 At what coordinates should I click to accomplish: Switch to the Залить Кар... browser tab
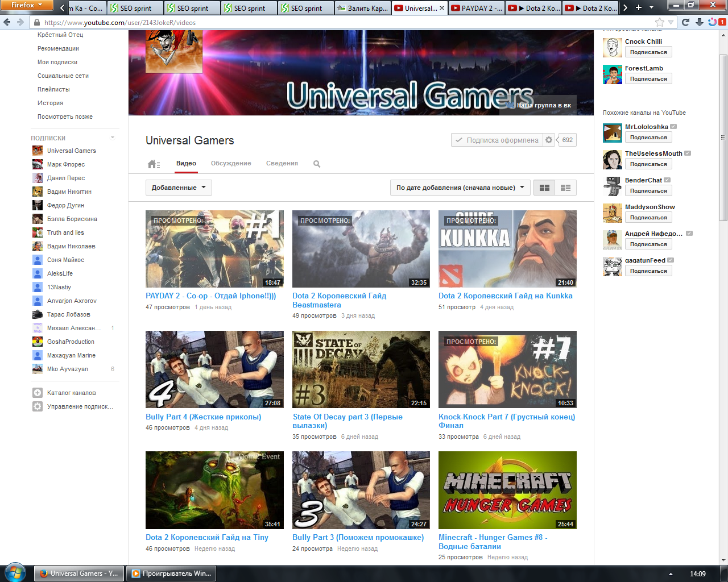(362, 8)
